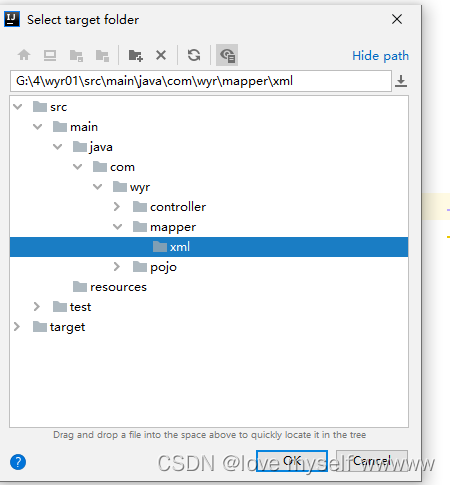Jump to the Desktop directory icon
The width and height of the screenshot is (450, 485).
pyautogui.click(x=50, y=55)
